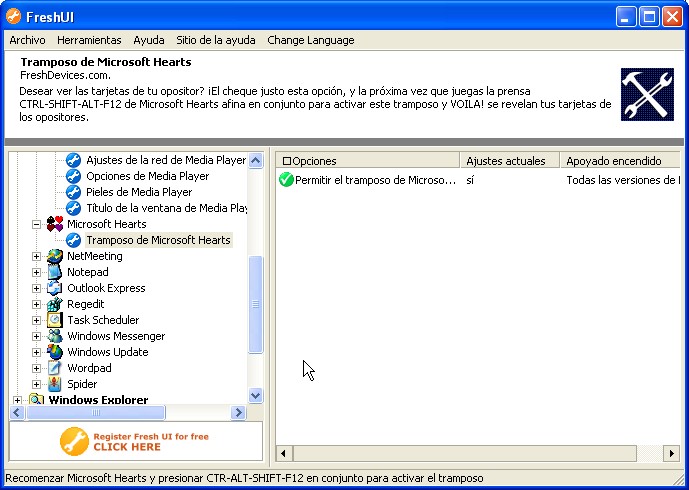
Task: Click the Wordpad icon
Action: (55, 368)
